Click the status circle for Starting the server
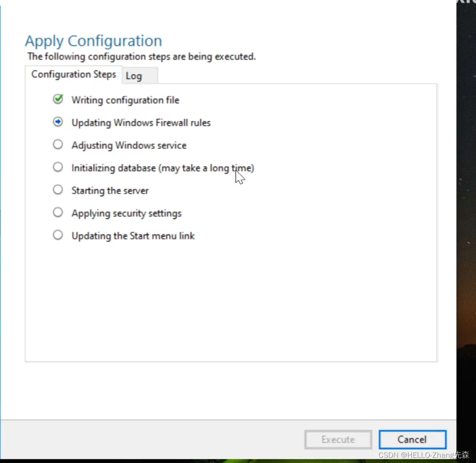The image size is (476, 463). (58, 190)
